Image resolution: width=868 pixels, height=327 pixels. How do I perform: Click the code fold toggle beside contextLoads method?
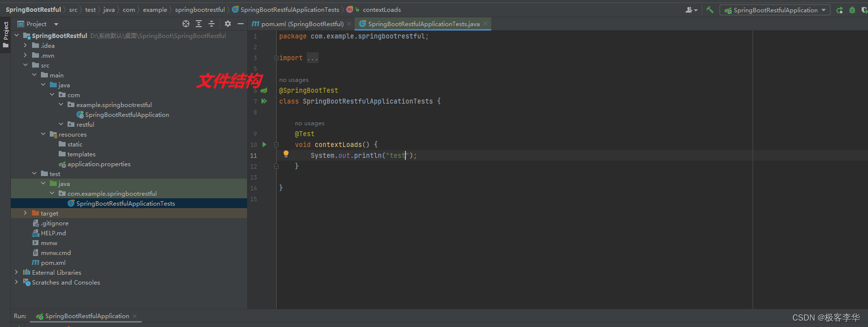click(276, 145)
